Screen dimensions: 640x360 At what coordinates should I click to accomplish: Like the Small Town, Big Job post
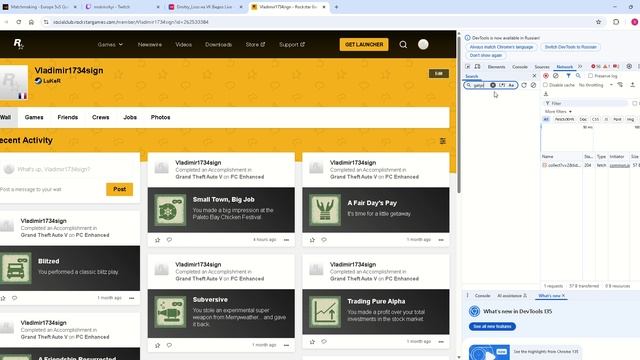click(158, 240)
